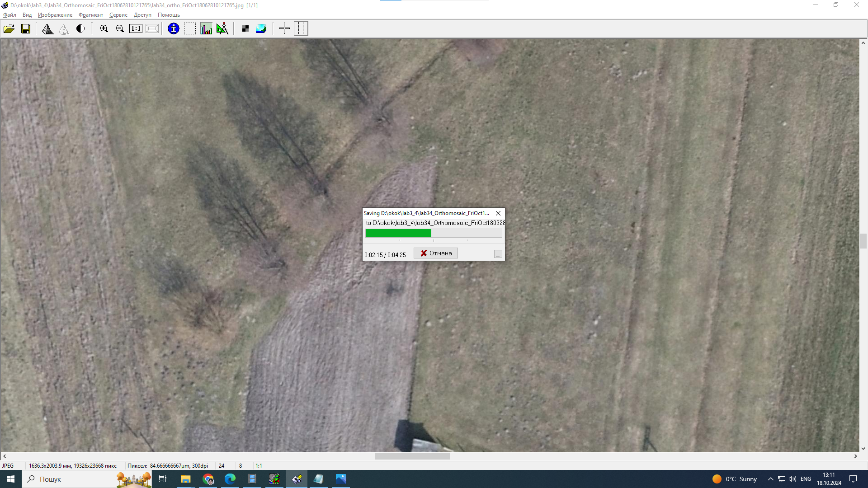Open the blue image info icon
This screenshot has height=488, width=868.
click(x=173, y=29)
